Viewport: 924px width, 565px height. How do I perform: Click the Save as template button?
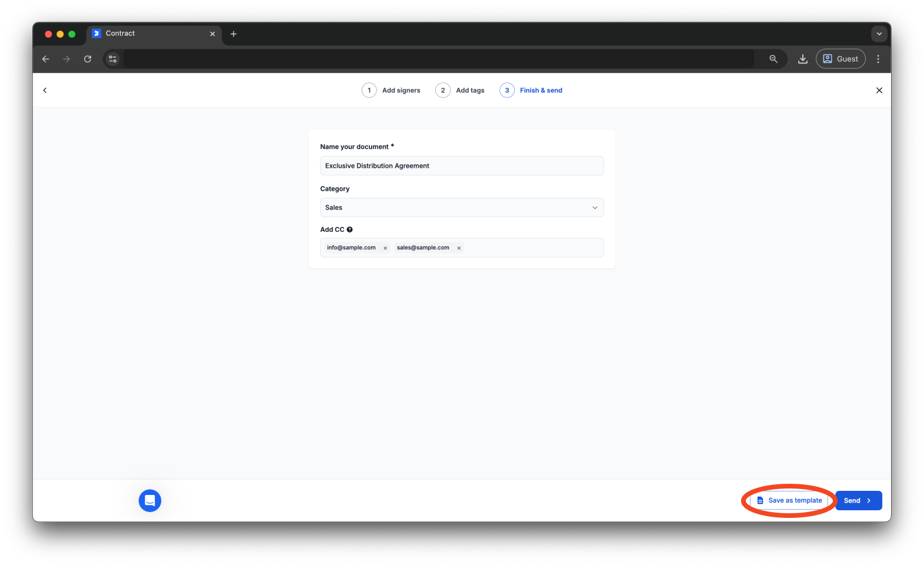[x=789, y=500]
